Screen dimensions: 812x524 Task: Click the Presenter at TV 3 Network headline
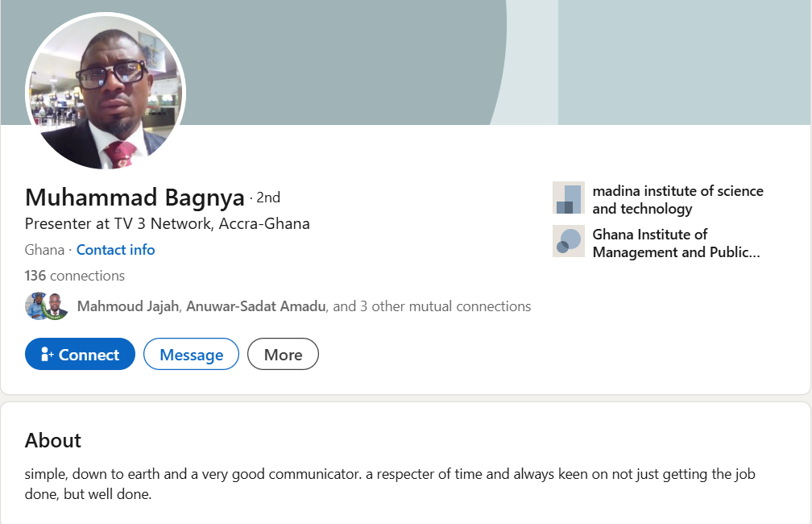point(168,224)
